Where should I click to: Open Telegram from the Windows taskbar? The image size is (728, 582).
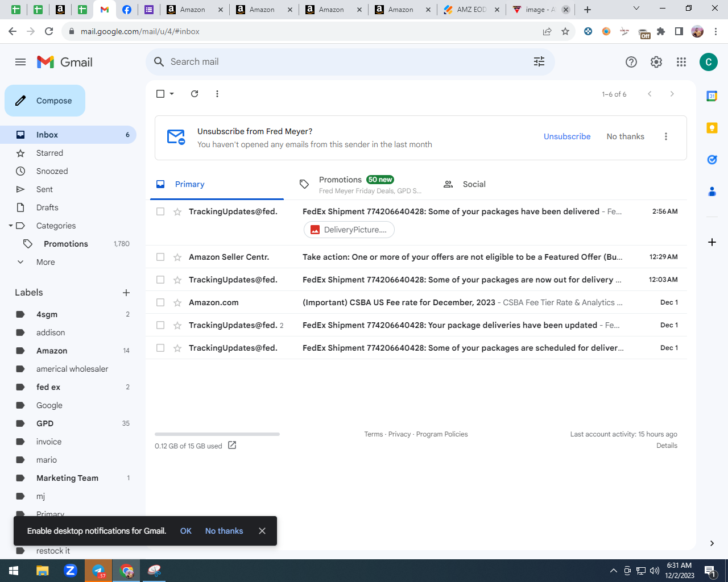click(x=98, y=571)
